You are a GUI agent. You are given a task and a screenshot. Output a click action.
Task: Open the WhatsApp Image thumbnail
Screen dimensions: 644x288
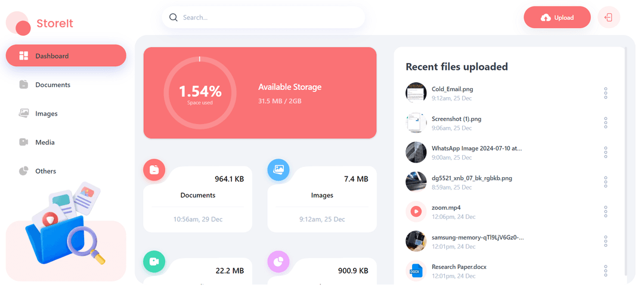click(x=416, y=152)
